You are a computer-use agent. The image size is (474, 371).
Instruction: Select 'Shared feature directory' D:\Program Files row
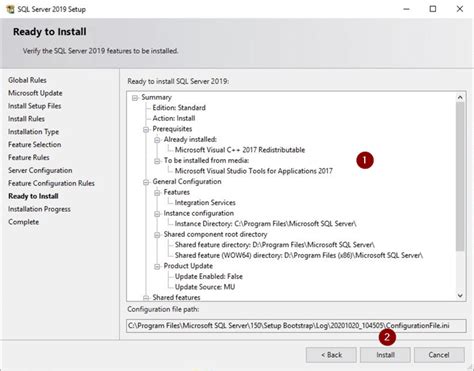tap(275, 245)
